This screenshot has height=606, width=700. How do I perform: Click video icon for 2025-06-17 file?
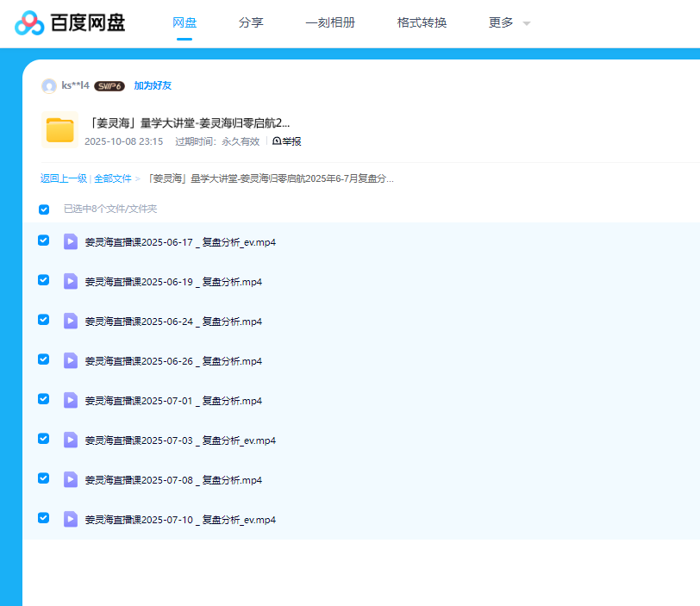click(x=71, y=242)
